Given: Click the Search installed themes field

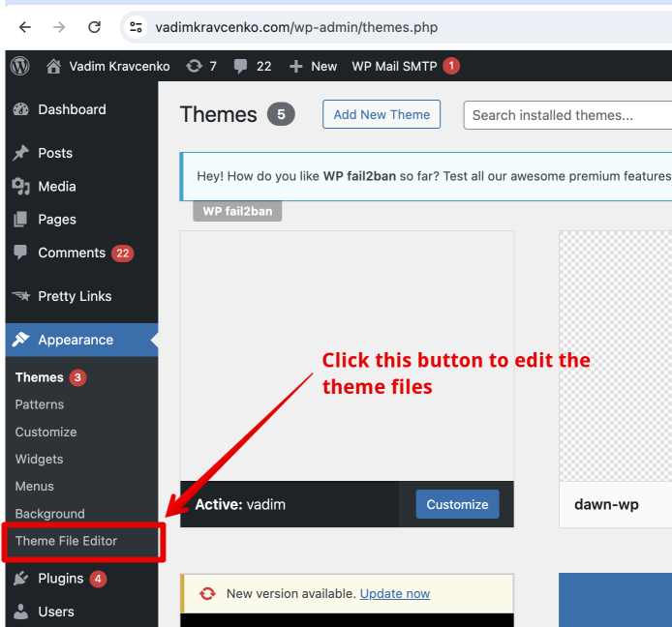Looking at the screenshot, I should click(567, 115).
